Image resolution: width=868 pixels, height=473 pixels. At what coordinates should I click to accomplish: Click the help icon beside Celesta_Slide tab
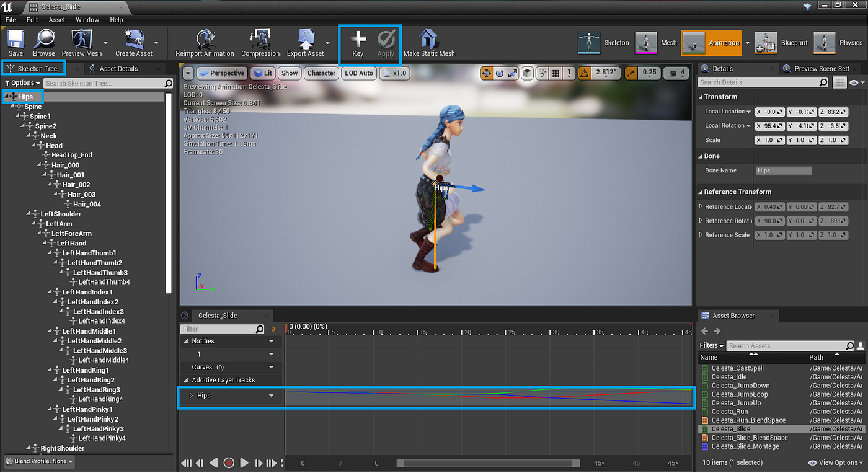click(x=185, y=316)
